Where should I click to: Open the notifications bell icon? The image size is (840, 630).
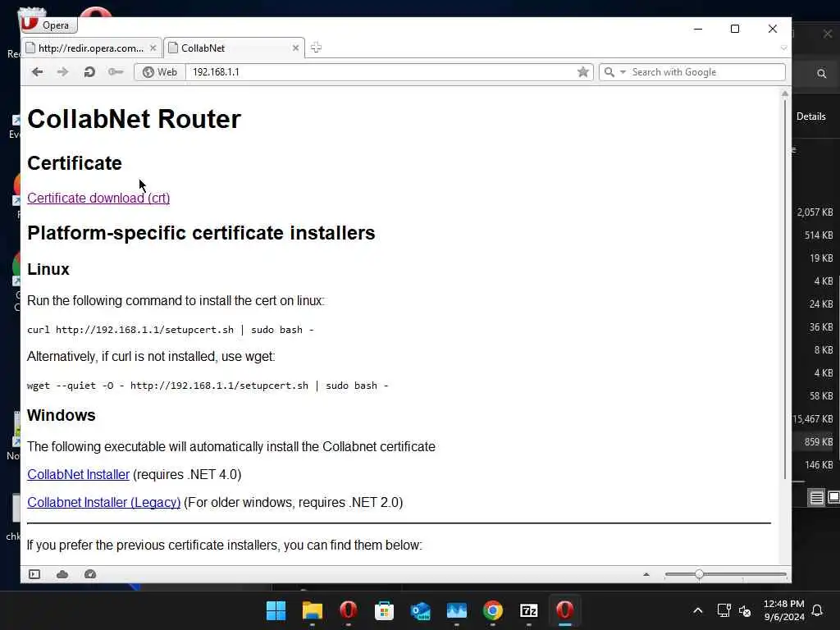click(818, 610)
